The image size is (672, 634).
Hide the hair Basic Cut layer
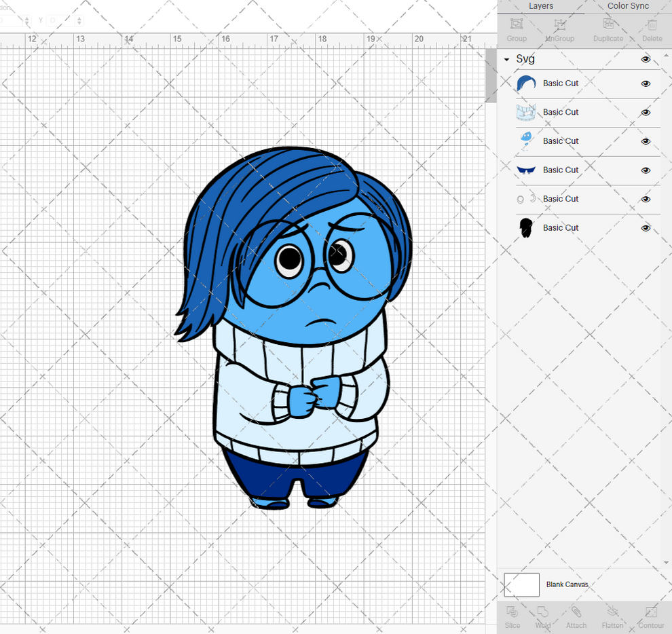(x=646, y=83)
